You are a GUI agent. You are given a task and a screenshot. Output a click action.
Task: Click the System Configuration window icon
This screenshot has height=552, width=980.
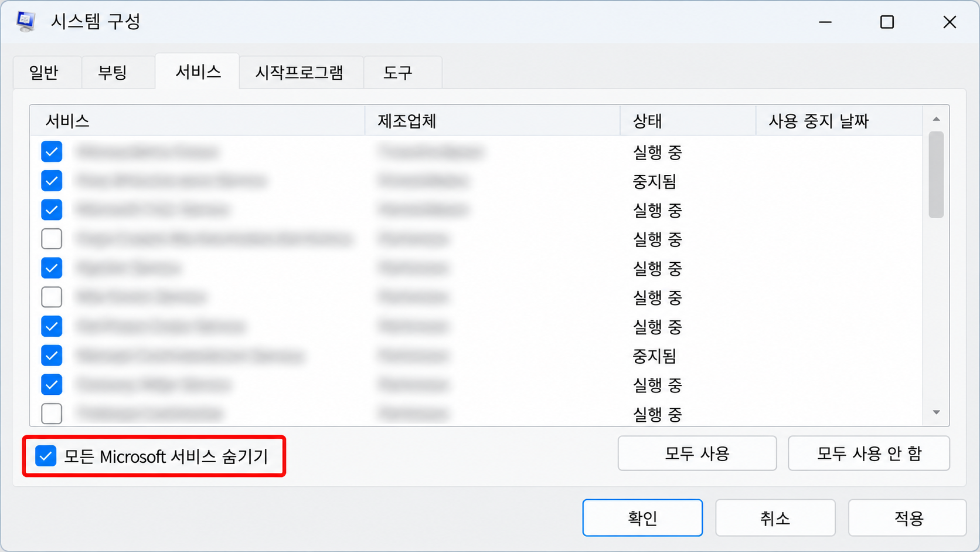(x=25, y=22)
